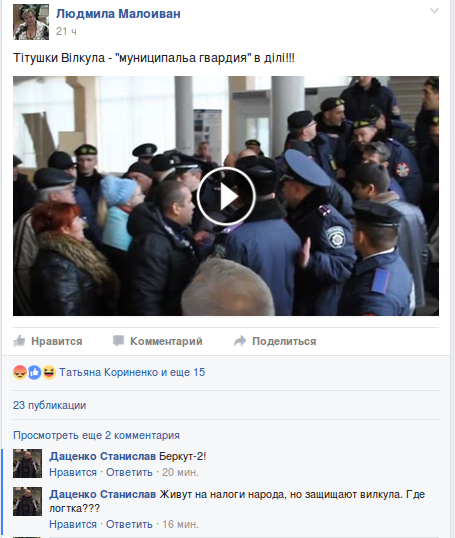Open Людмила Малоиван profile name link

[118, 14]
